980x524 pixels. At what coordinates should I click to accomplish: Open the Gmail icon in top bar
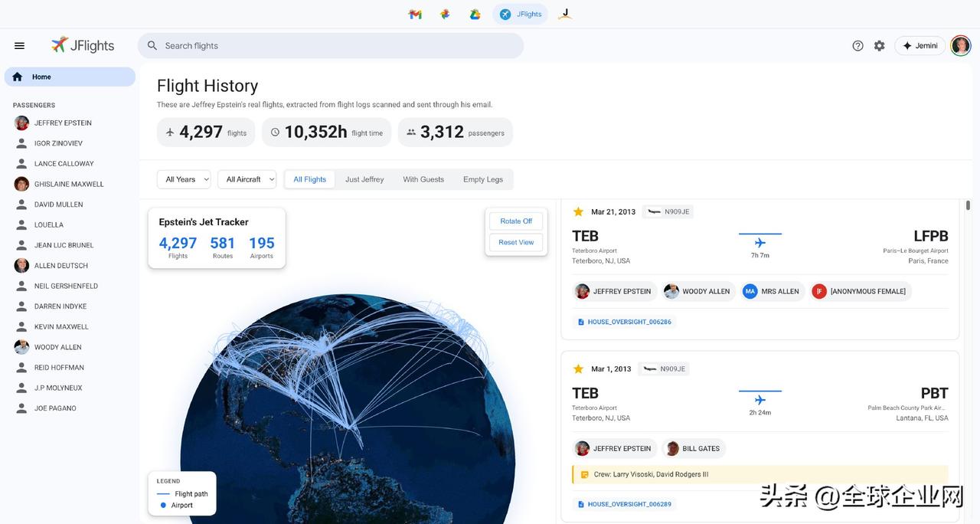(415, 15)
